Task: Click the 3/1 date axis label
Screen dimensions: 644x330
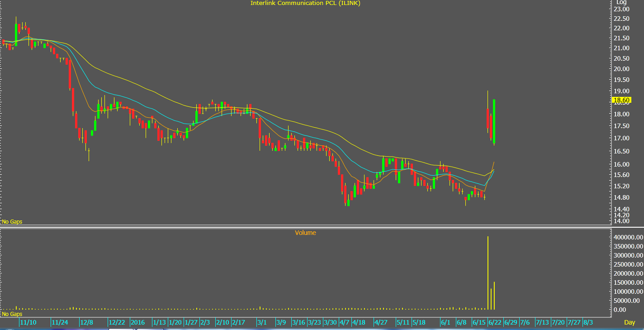Action: [262, 323]
